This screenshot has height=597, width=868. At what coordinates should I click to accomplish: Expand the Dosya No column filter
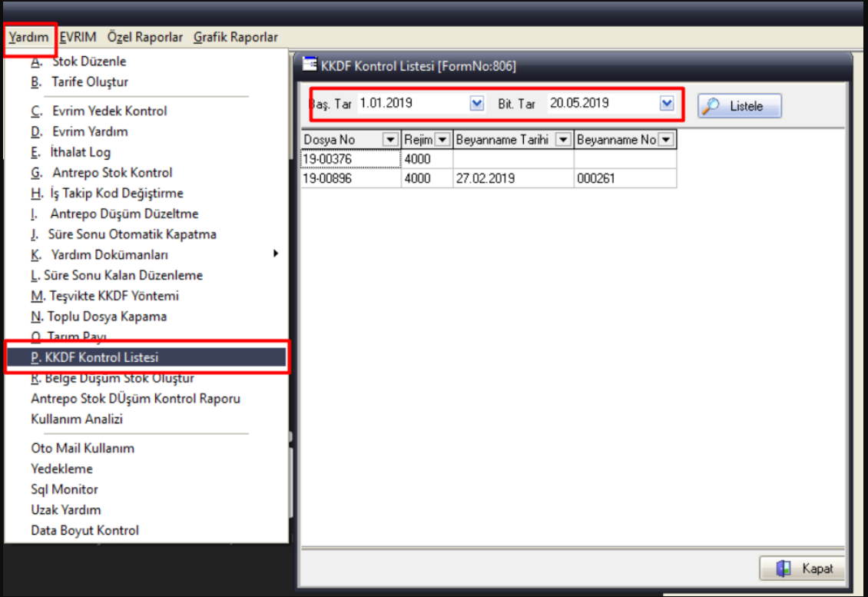point(390,140)
